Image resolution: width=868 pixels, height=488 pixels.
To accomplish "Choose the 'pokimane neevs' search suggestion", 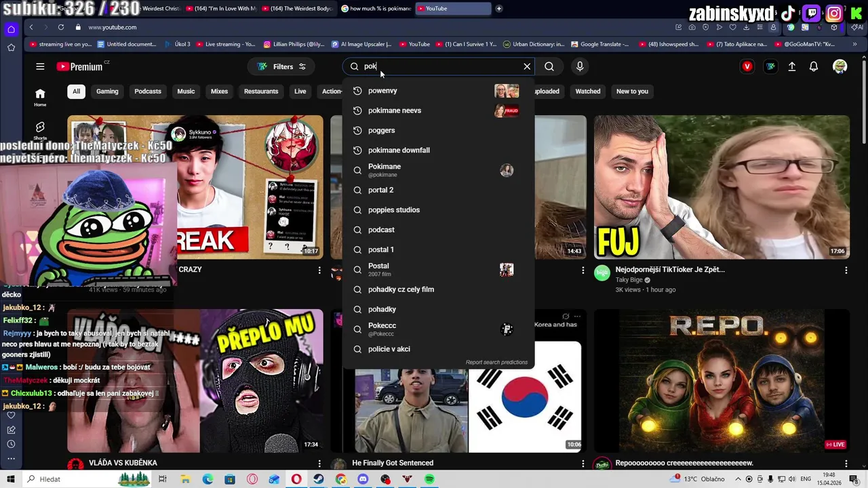I will pyautogui.click(x=438, y=110).
